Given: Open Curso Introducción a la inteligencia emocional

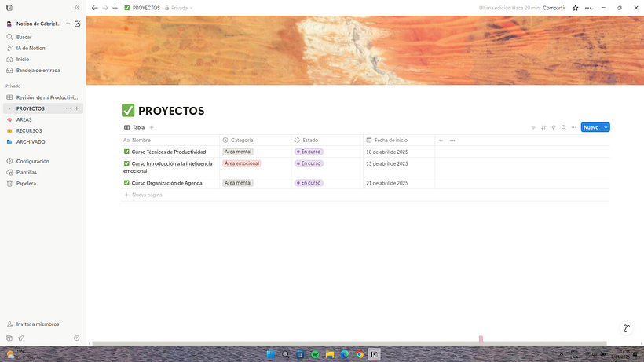Looking at the screenshot, I should pyautogui.click(x=168, y=167).
